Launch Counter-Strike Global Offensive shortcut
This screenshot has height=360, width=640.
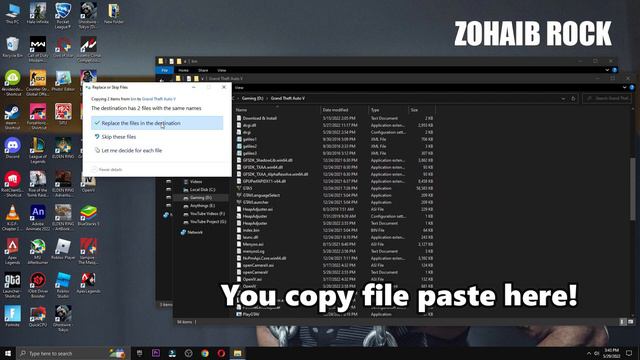coord(38,83)
